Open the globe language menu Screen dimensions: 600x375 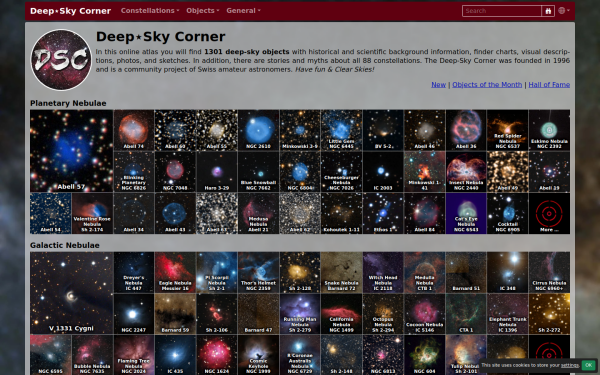(564, 11)
